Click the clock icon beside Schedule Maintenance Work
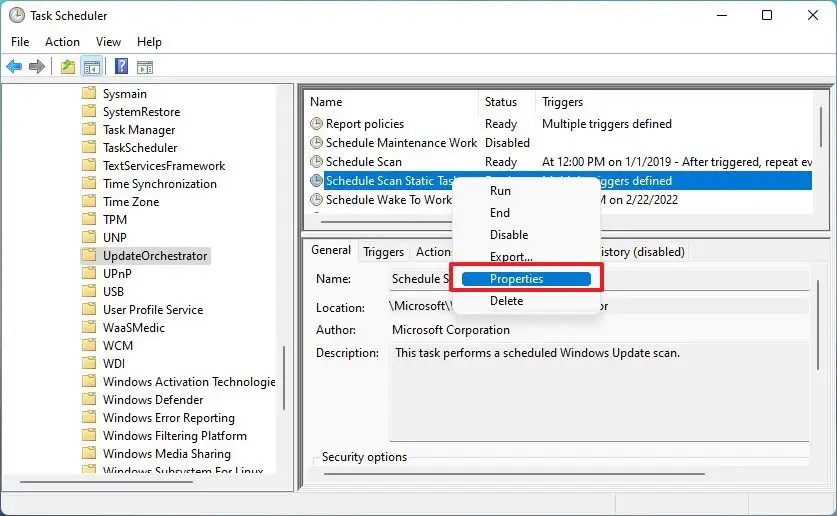Image resolution: width=837 pixels, height=516 pixels. pyautogui.click(x=317, y=142)
